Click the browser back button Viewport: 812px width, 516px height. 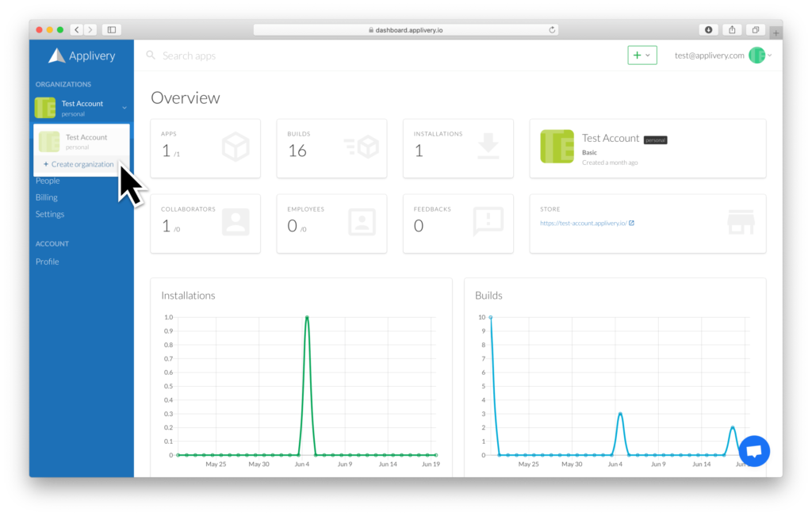click(x=77, y=30)
